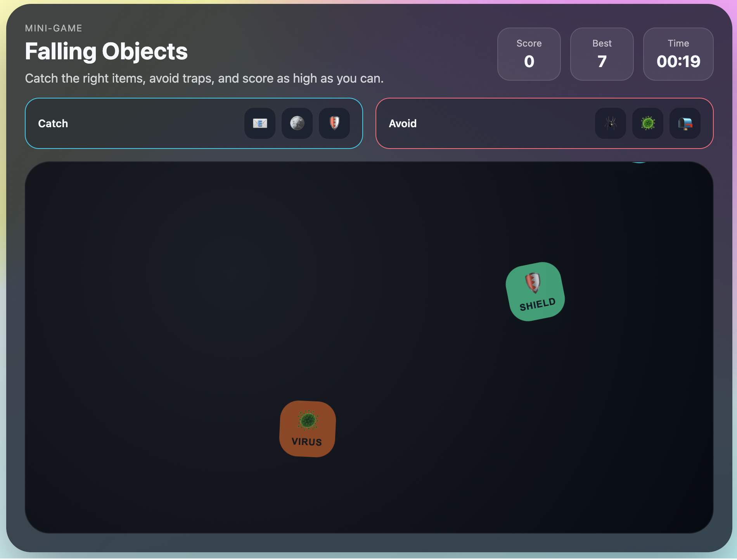737x560 pixels.
Task: Click the game instructions sentence
Action: point(204,78)
